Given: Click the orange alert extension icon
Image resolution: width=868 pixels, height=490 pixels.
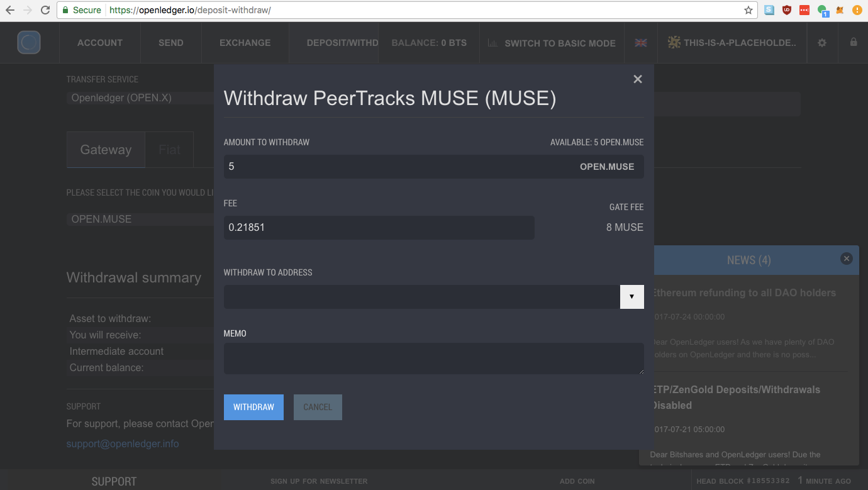Looking at the screenshot, I should [x=857, y=10].
